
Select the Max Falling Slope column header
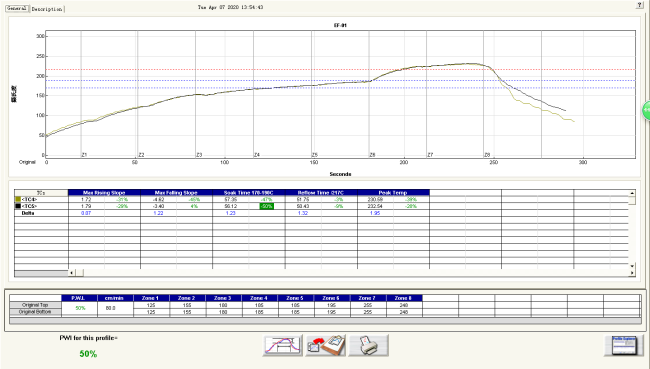coord(176,192)
